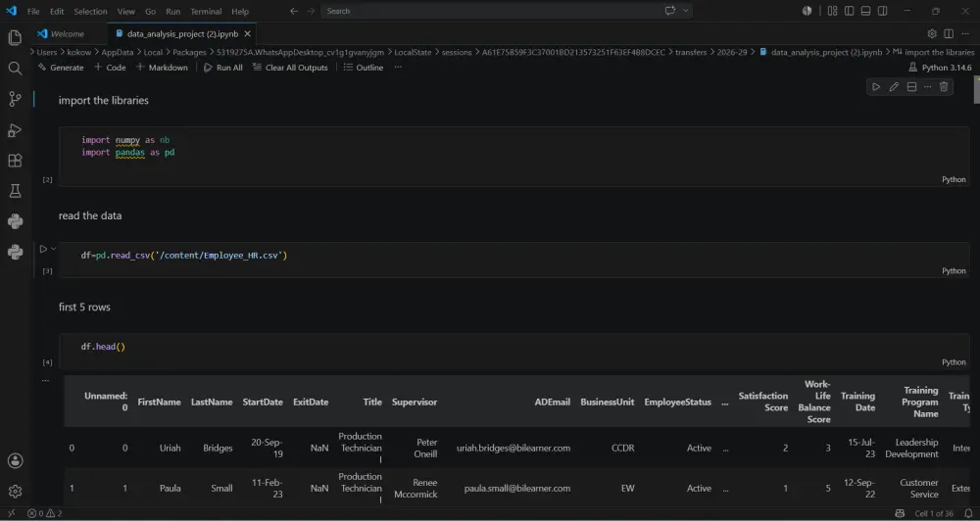Change language of the import cell labeled Python
Screen dimensions: 980x521
(x=954, y=179)
